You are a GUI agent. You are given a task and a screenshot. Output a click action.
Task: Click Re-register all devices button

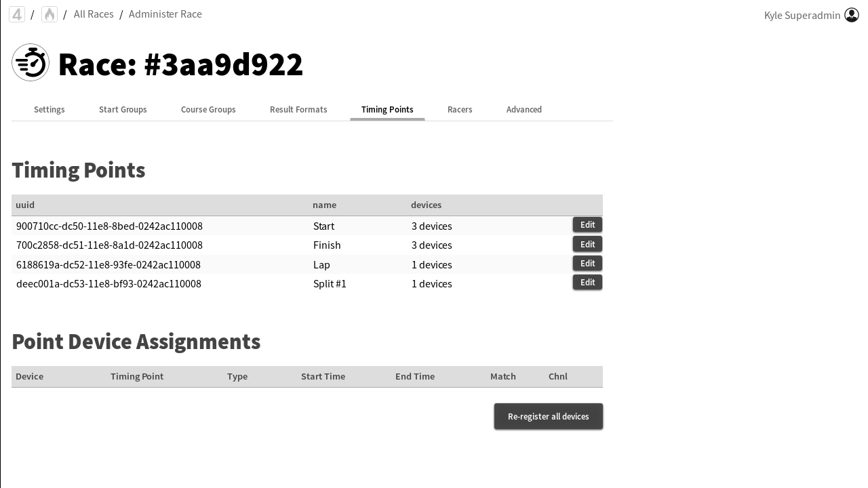pos(548,416)
